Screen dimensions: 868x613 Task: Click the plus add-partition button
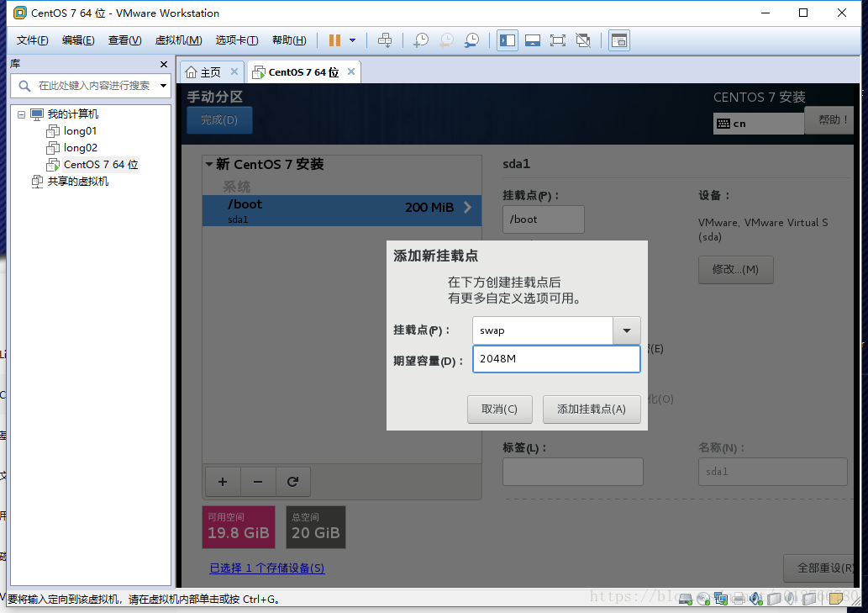click(223, 482)
